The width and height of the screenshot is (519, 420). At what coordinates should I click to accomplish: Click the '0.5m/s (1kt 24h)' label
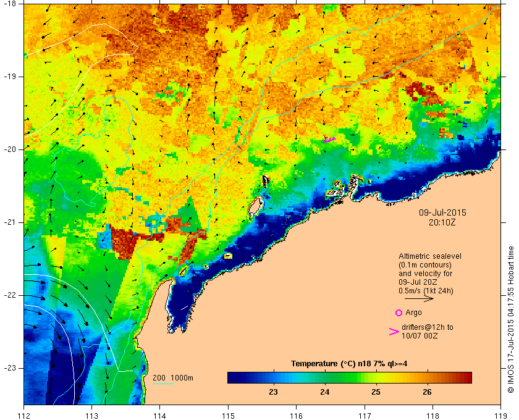pyautogui.click(x=426, y=291)
